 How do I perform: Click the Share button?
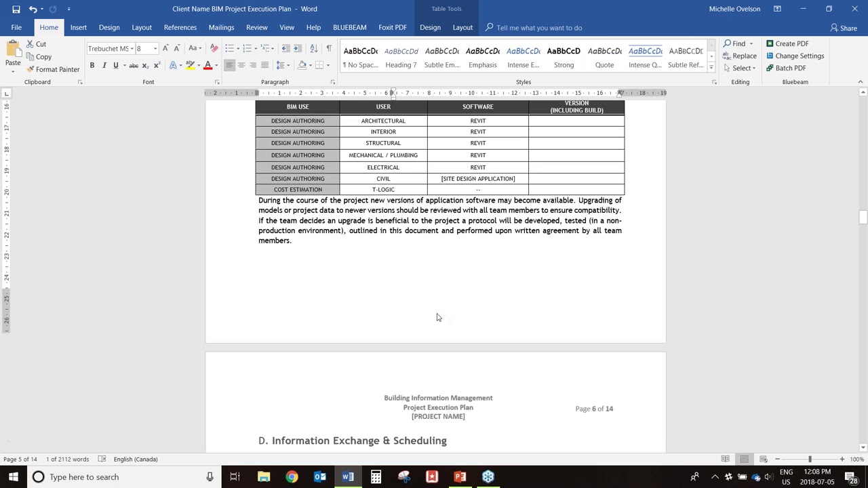(x=843, y=28)
